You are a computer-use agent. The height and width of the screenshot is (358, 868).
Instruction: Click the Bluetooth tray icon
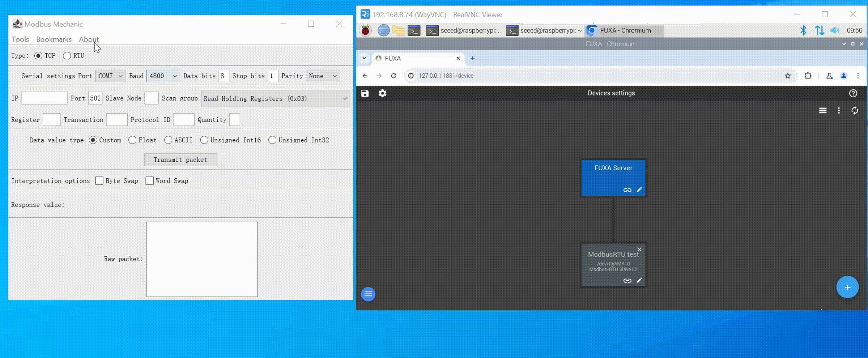(803, 30)
